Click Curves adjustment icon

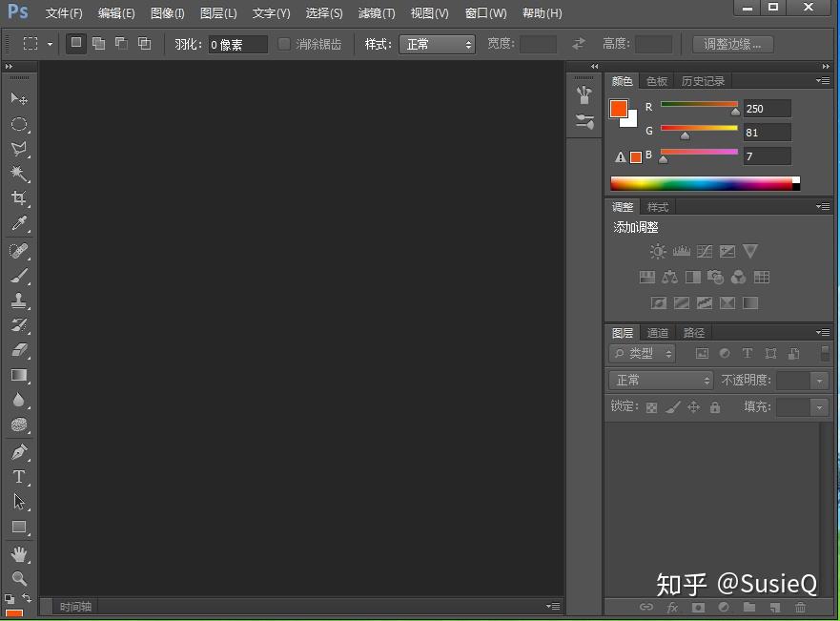pyautogui.click(x=705, y=251)
